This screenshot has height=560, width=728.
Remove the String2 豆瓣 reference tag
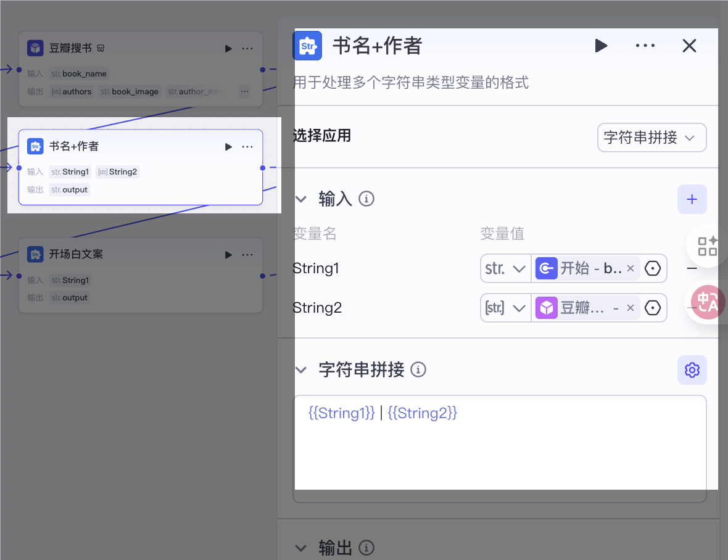point(631,308)
